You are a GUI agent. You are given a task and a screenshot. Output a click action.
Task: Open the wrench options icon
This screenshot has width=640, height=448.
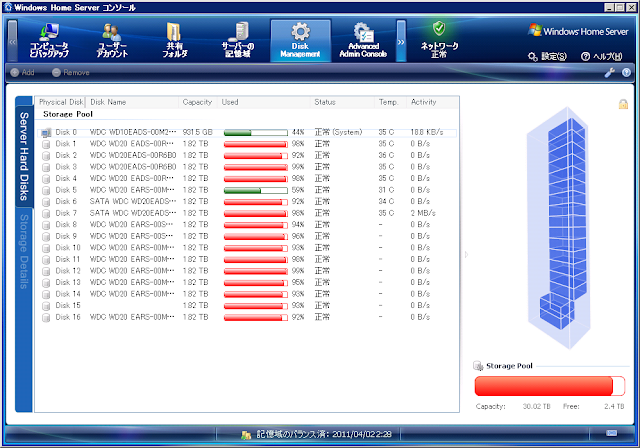609,73
